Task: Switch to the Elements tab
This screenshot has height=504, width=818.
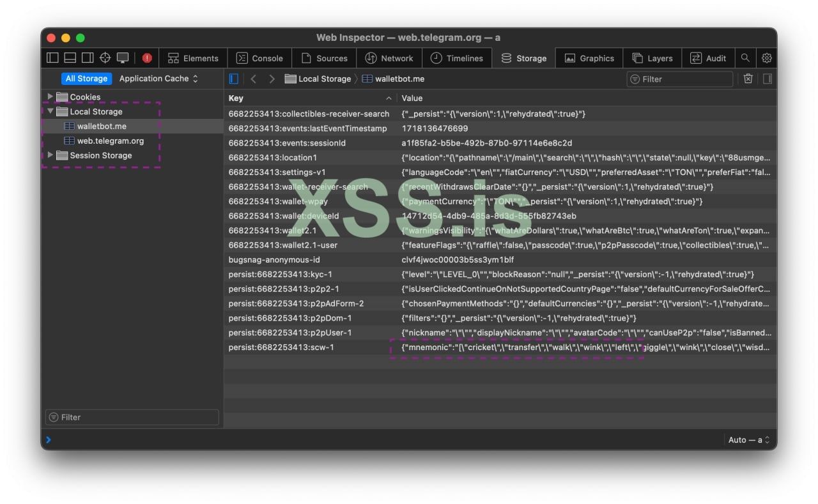Action: (193, 58)
